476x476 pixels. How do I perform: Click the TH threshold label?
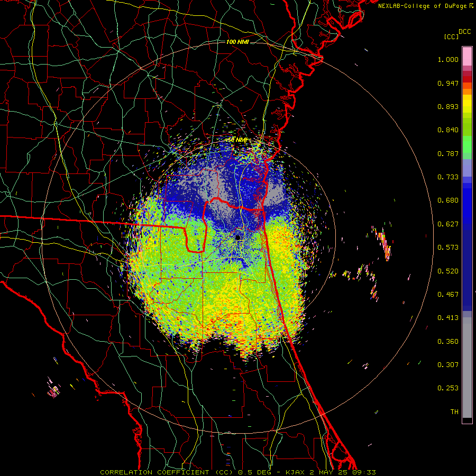point(454,412)
